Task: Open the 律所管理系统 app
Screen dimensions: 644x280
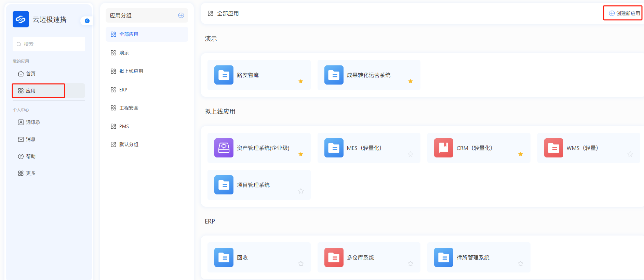Action: [x=473, y=257]
